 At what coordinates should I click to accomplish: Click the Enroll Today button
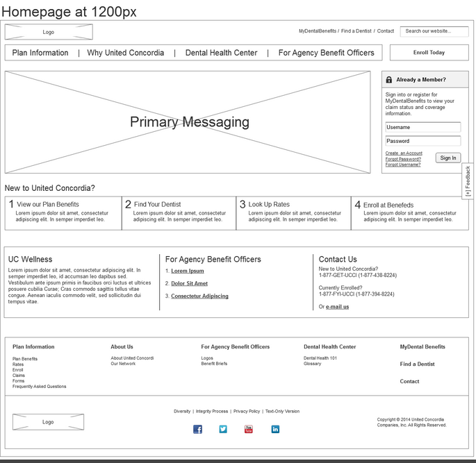[429, 53]
